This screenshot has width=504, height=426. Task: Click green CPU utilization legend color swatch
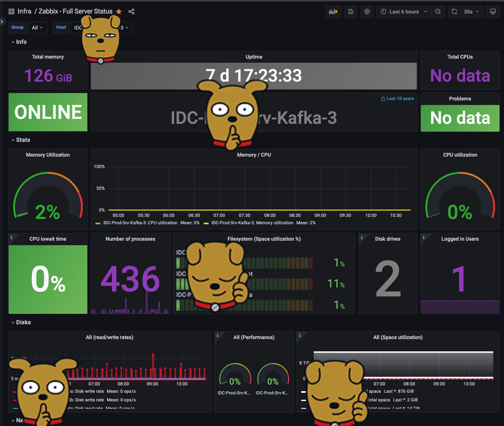tap(98, 223)
